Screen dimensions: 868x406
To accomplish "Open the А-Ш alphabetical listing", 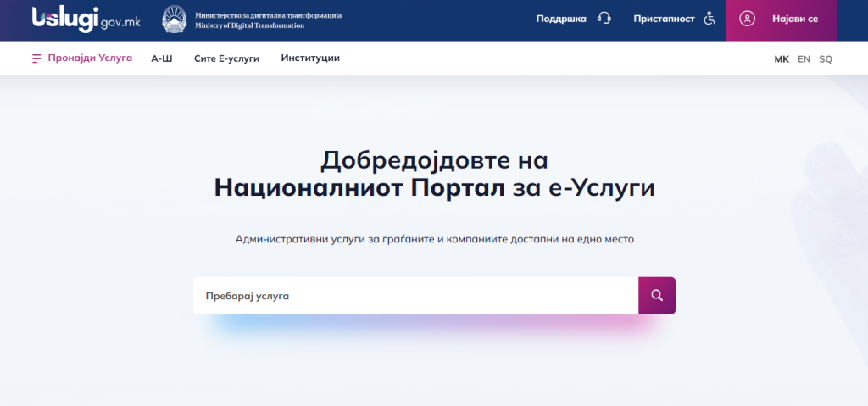I will click(x=161, y=58).
